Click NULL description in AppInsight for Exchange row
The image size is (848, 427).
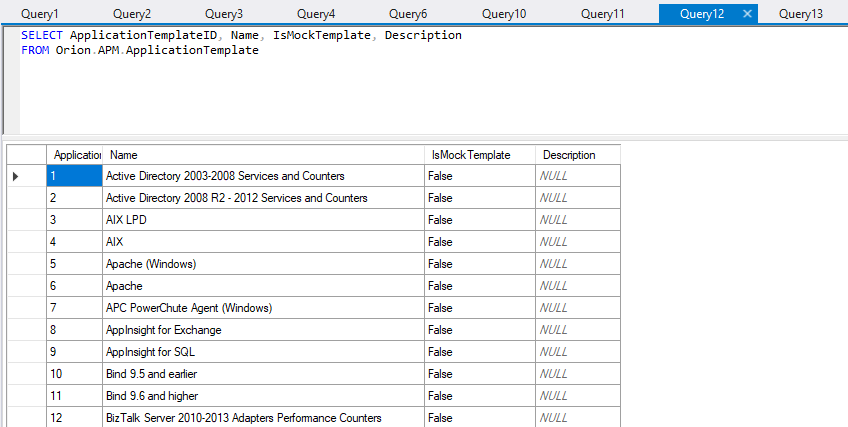tap(578, 330)
